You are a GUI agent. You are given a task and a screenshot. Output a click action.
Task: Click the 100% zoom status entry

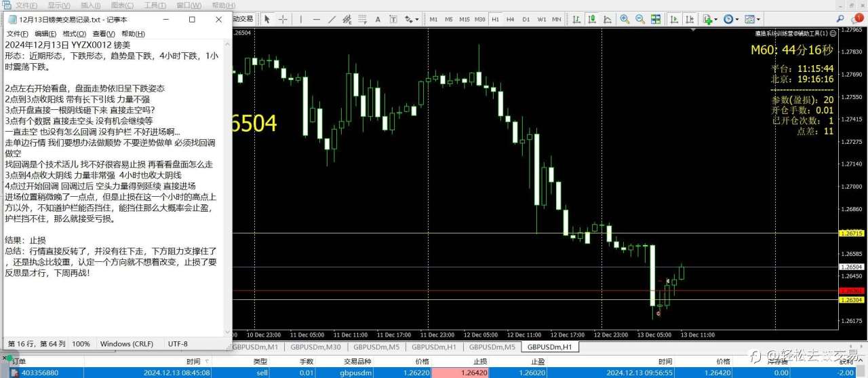[x=81, y=344]
